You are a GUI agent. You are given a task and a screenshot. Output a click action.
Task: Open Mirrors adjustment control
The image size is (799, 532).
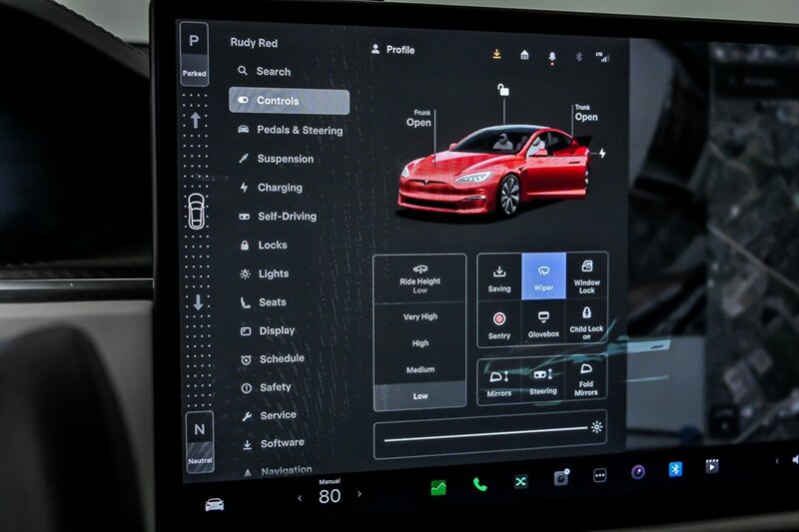tap(498, 383)
